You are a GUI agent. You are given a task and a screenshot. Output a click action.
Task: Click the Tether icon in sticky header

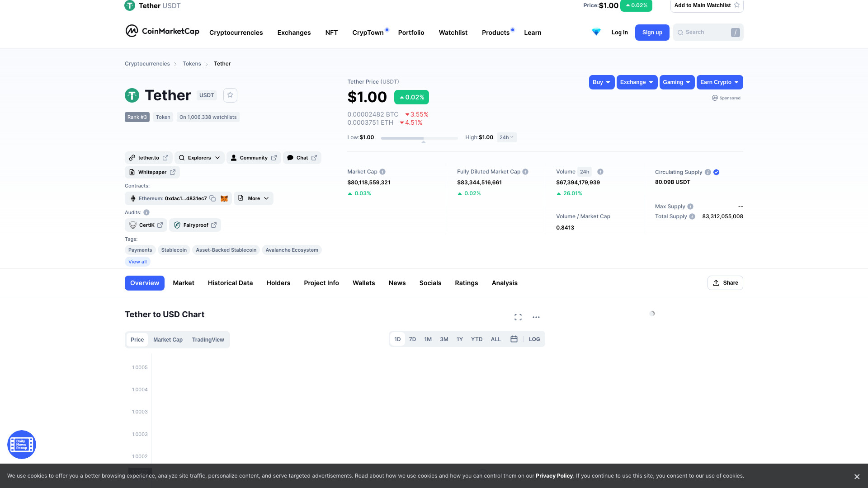click(x=130, y=5)
